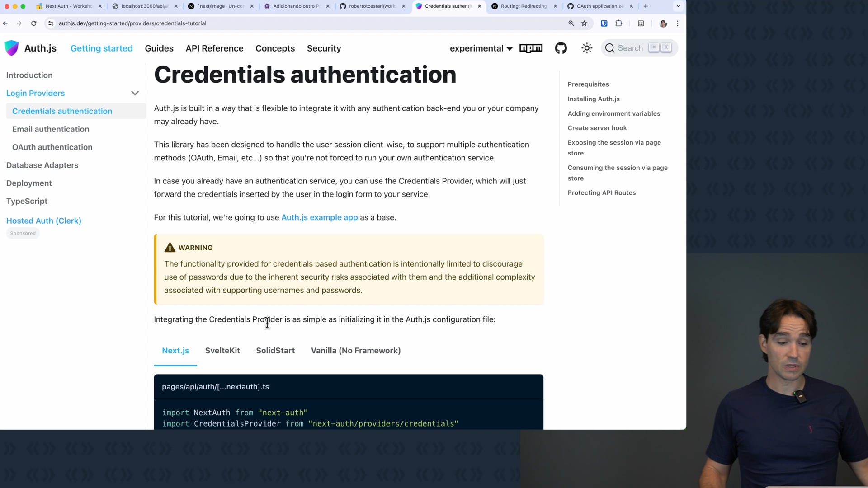Follow the Auth.js example app link

tap(319, 217)
